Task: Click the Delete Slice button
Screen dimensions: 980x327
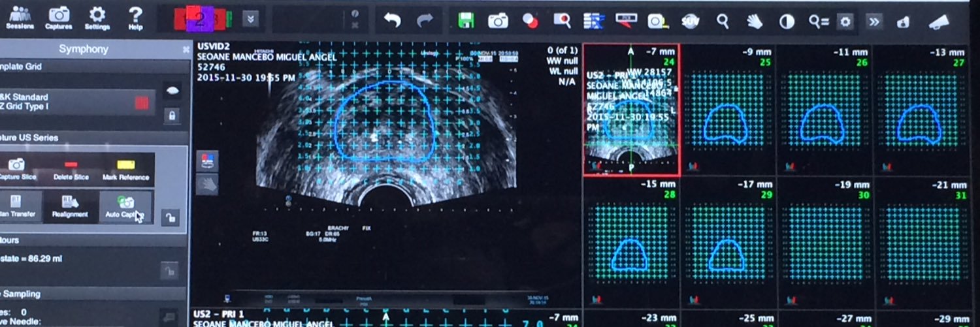Action: 72,169
